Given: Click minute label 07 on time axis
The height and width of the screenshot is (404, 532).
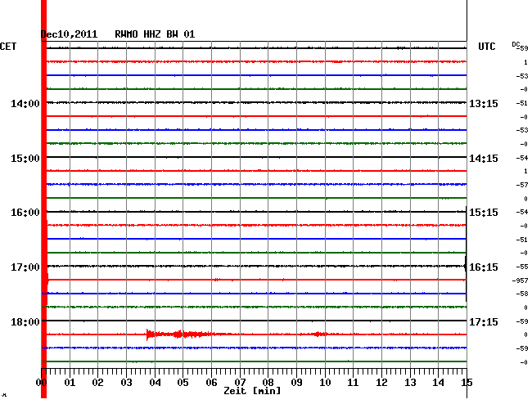Looking at the screenshot, I should [x=240, y=383].
